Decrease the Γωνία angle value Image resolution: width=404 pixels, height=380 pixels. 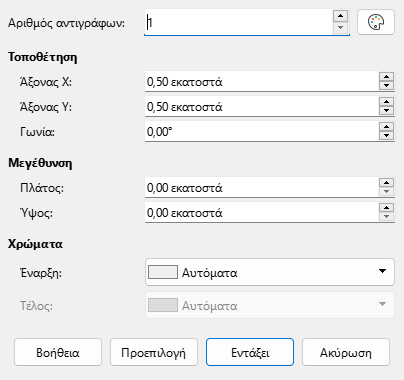386,136
